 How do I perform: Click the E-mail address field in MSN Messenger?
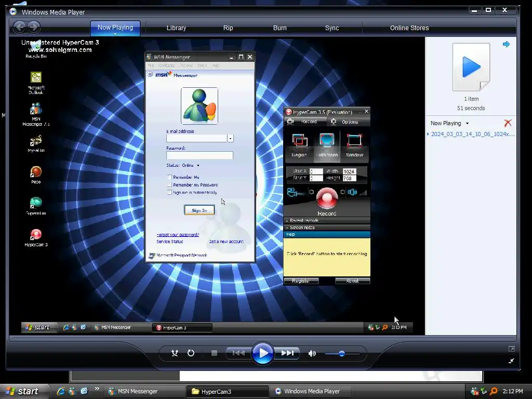point(197,138)
